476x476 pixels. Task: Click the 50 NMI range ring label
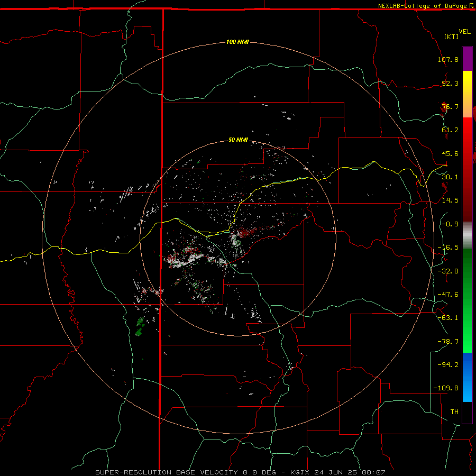[x=238, y=140]
